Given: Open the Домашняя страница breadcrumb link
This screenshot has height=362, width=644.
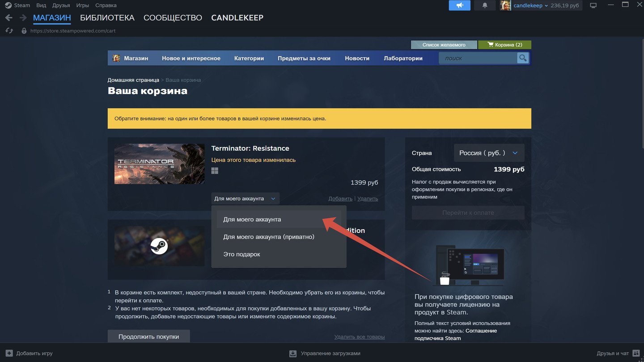Looking at the screenshot, I should pos(133,80).
